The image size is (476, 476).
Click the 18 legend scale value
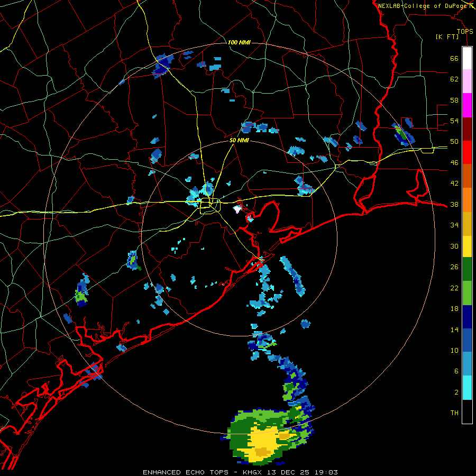click(x=454, y=309)
